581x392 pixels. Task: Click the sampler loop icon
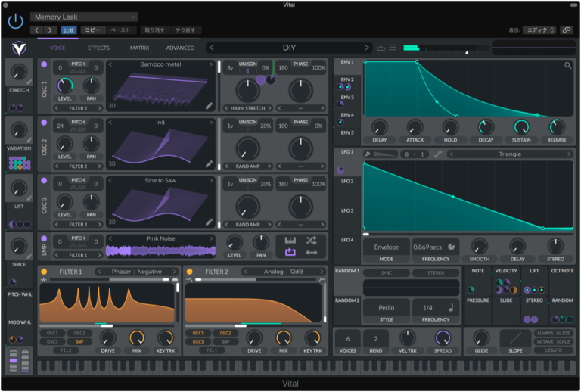coord(290,252)
